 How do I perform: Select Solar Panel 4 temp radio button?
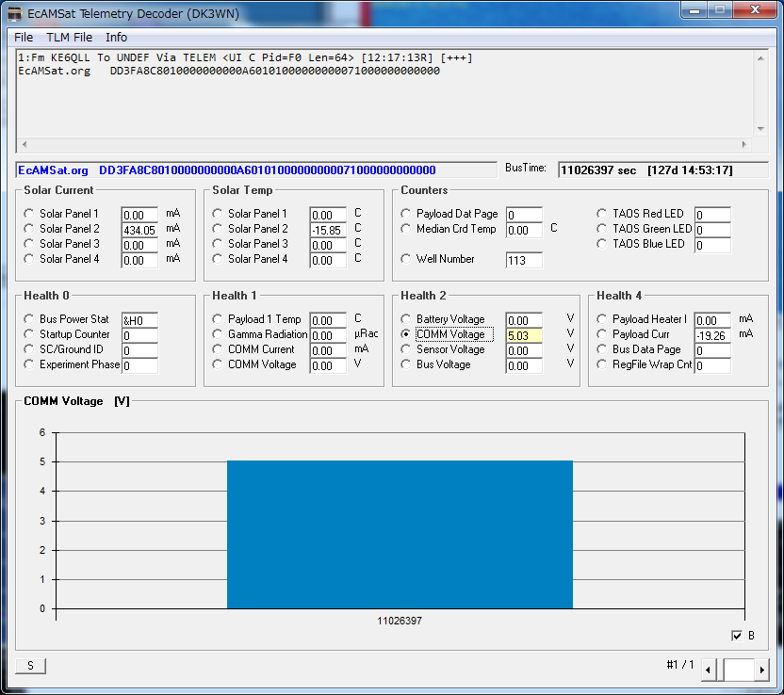pyautogui.click(x=218, y=259)
